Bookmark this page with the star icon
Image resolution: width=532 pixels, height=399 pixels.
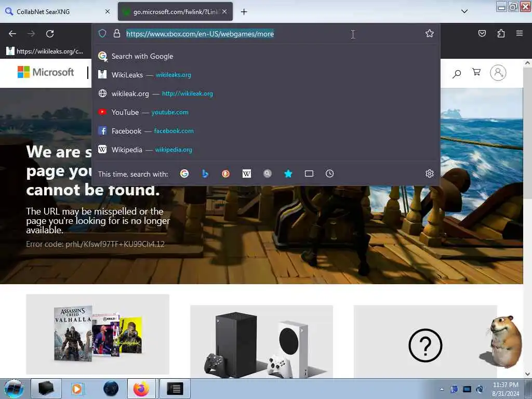click(x=430, y=33)
